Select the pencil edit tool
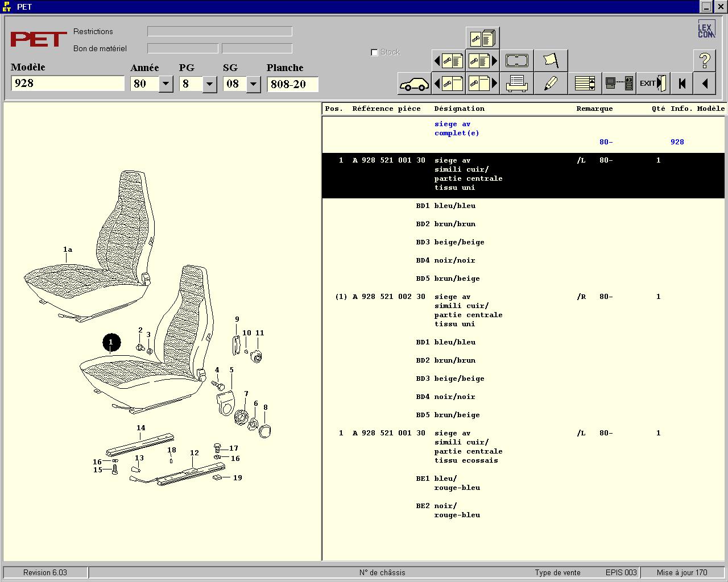Image resolution: width=728 pixels, height=582 pixels. point(551,84)
